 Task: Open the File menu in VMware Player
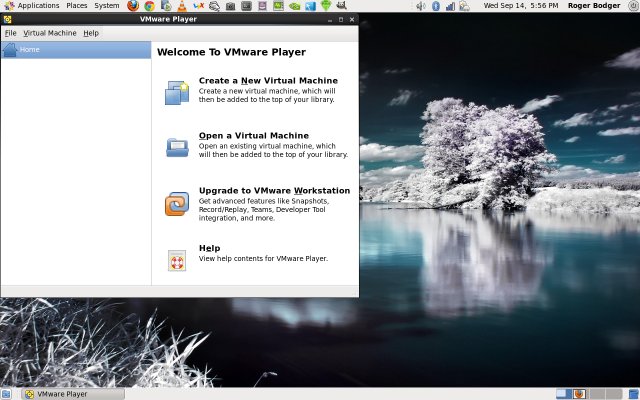click(x=11, y=33)
